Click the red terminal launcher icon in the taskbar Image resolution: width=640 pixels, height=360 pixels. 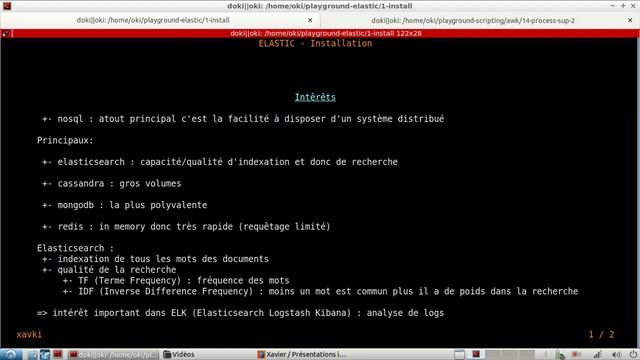point(58,354)
